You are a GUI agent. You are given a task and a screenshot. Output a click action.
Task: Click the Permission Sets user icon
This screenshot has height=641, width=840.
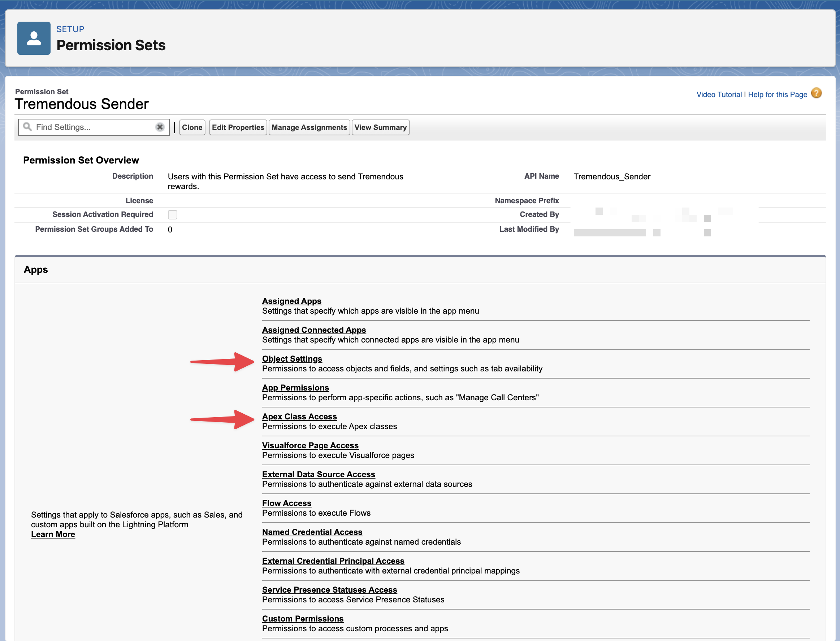tap(34, 38)
